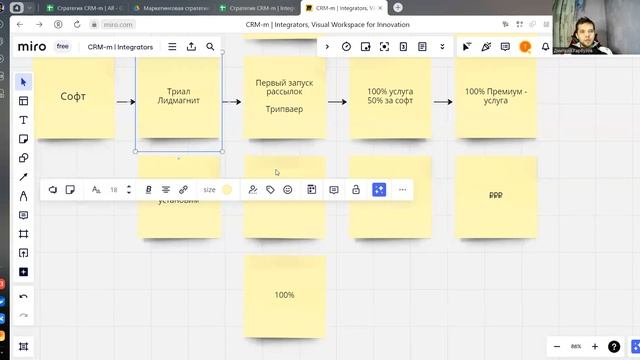Expand the collapsed toolbar chevron

[327, 47]
